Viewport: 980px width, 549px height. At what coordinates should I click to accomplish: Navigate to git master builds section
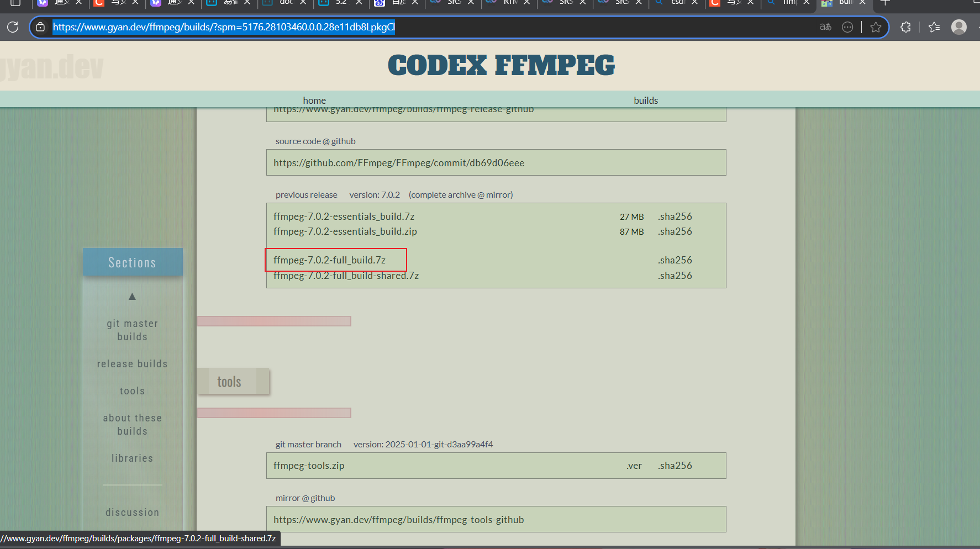133,330
